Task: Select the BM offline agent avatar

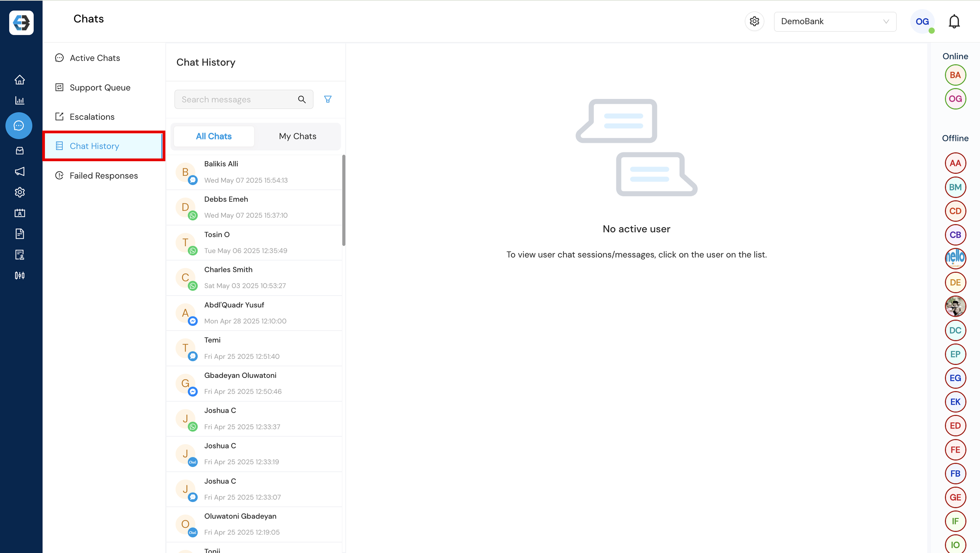Action: [955, 187]
